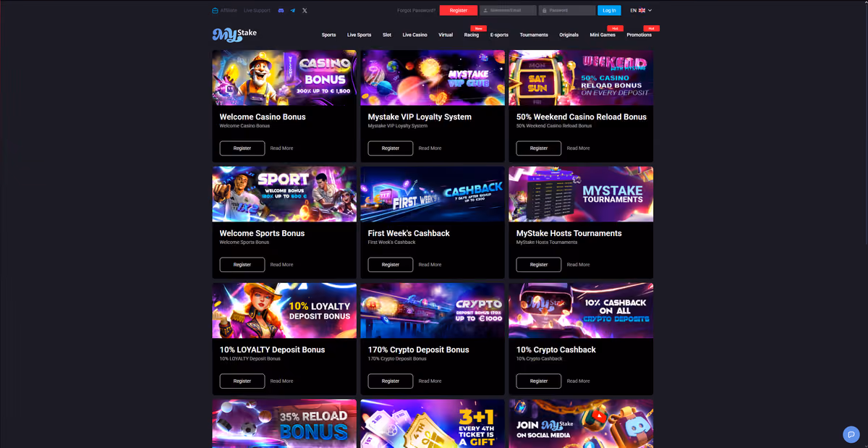
Task: Click the MyStake logo
Action: (234, 34)
